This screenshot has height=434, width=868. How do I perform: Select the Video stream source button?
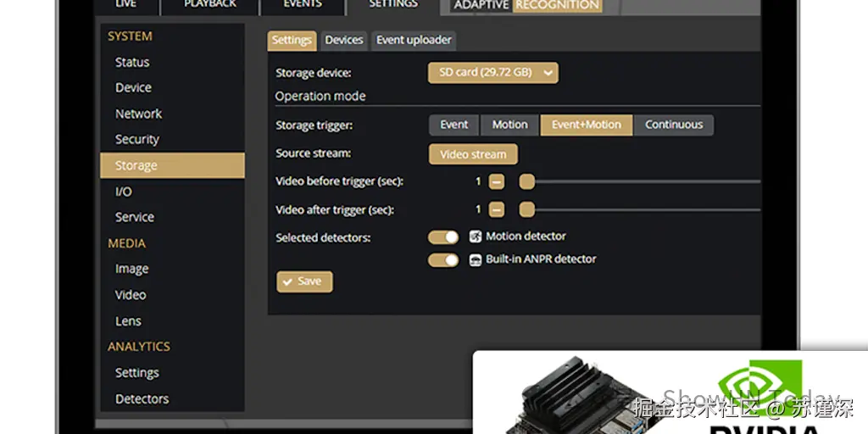tap(473, 154)
